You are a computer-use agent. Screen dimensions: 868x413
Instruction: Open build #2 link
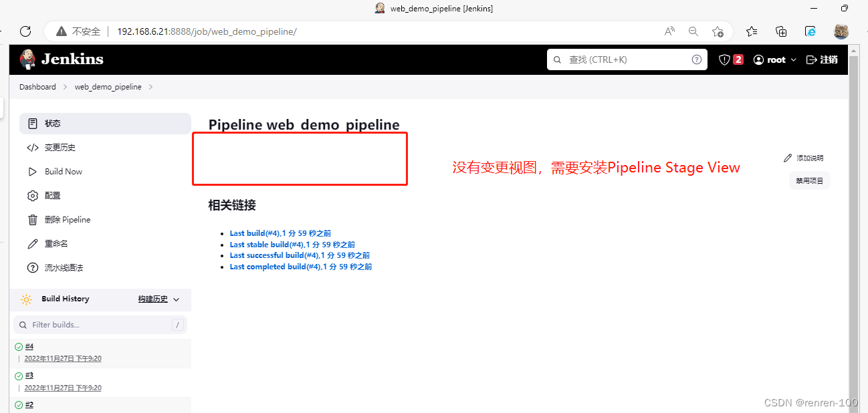(29, 405)
